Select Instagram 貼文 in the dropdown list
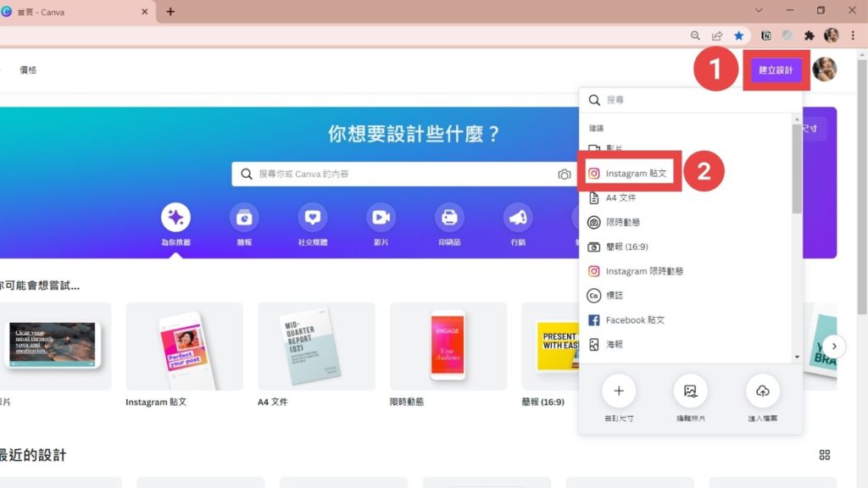Image resolution: width=868 pixels, height=488 pixels. 630,173
